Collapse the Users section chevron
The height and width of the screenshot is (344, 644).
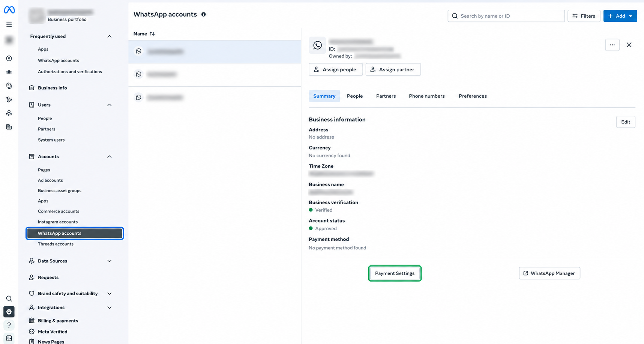coord(110,105)
